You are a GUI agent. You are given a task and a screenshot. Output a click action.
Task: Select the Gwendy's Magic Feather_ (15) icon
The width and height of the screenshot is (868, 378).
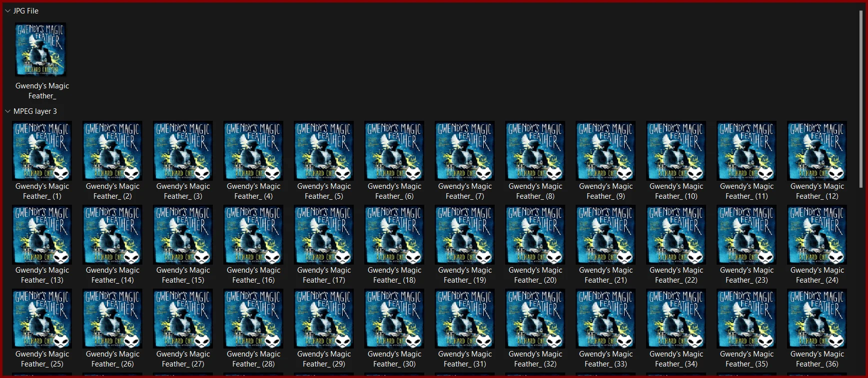click(x=183, y=235)
